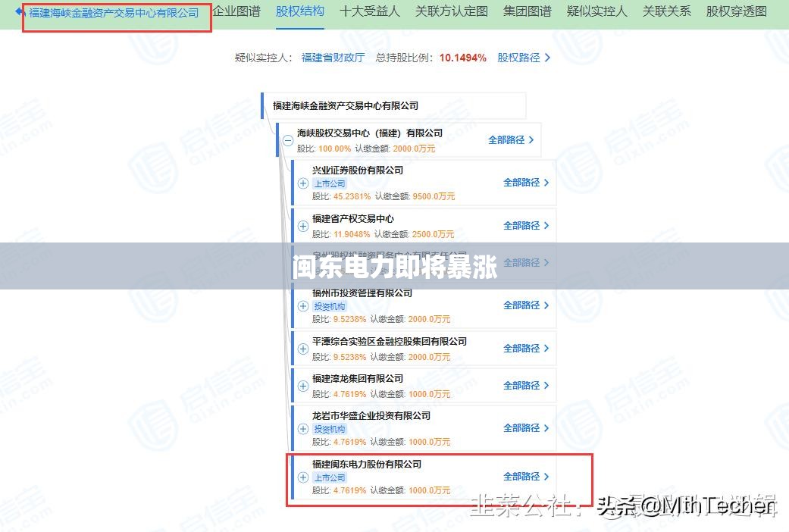Open 全部路径 for 福建闽东电力股份有限公司
Viewport: 789px width, 532px height.
526,476
